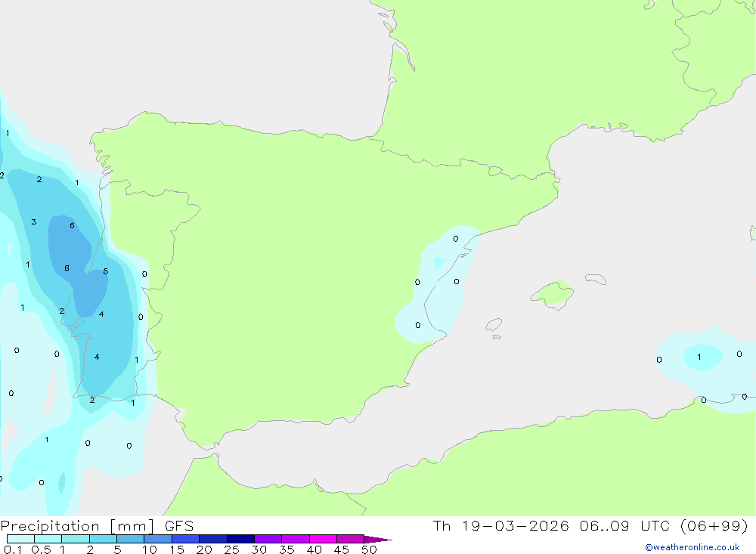Click the legend label '40'
Screen dimensions: 756x554
click(x=314, y=549)
